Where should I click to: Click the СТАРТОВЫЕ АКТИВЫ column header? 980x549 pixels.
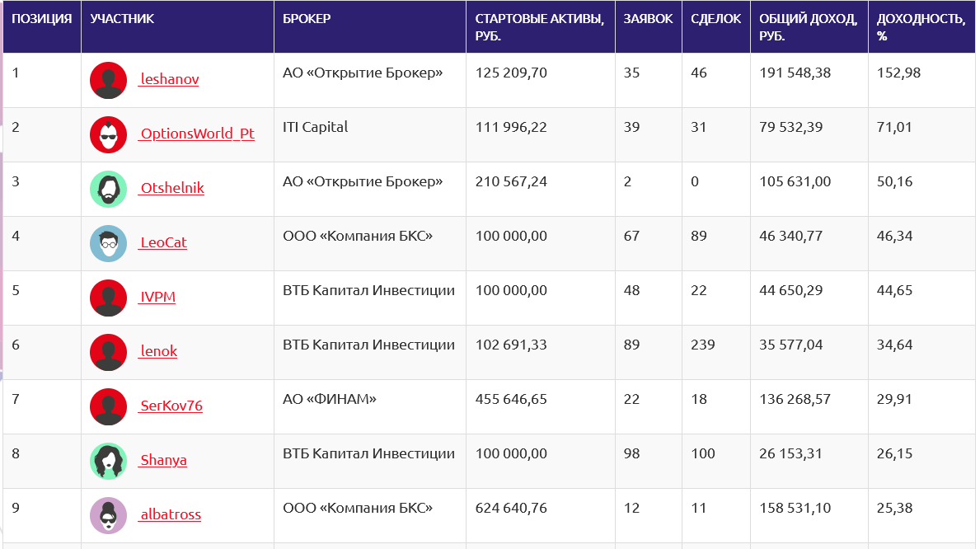click(x=539, y=27)
